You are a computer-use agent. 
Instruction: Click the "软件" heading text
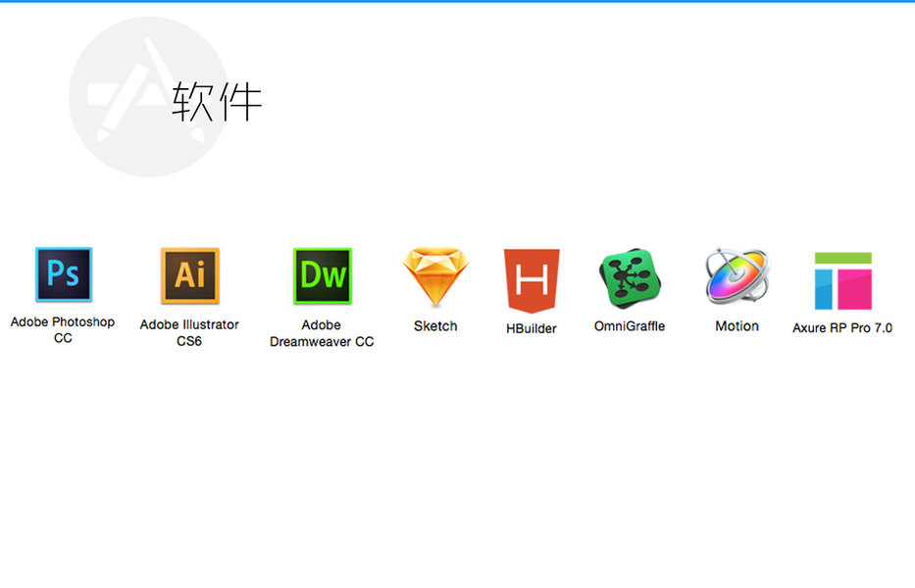tap(217, 102)
